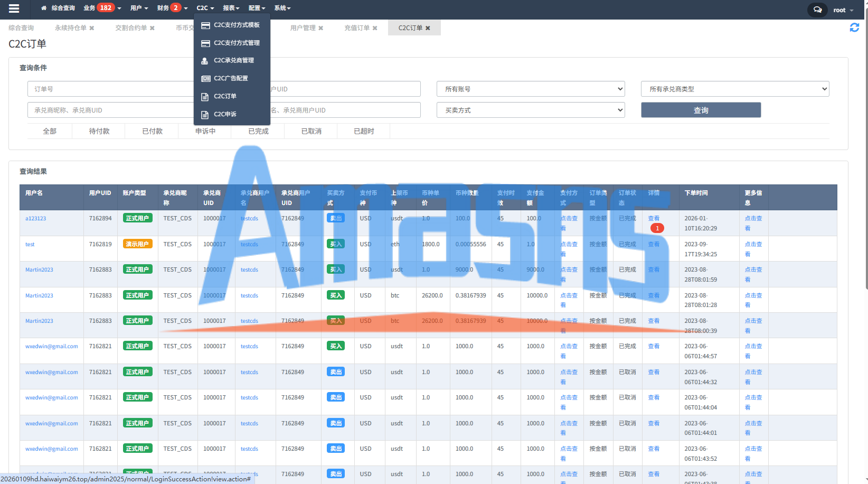Click the blue refresh icon

pyautogui.click(x=854, y=27)
